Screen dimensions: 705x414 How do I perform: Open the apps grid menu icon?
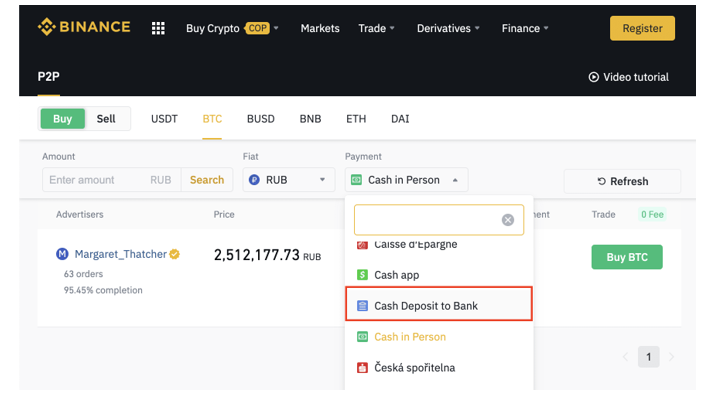[158, 28]
